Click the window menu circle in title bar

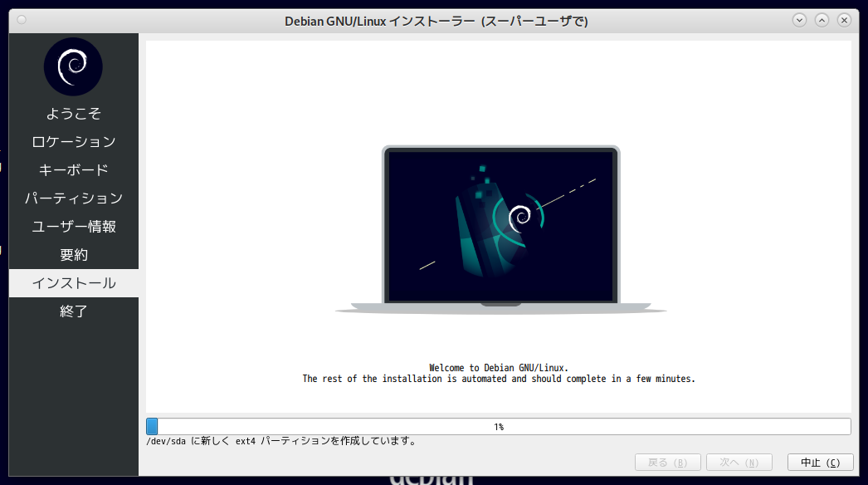pos(22,20)
